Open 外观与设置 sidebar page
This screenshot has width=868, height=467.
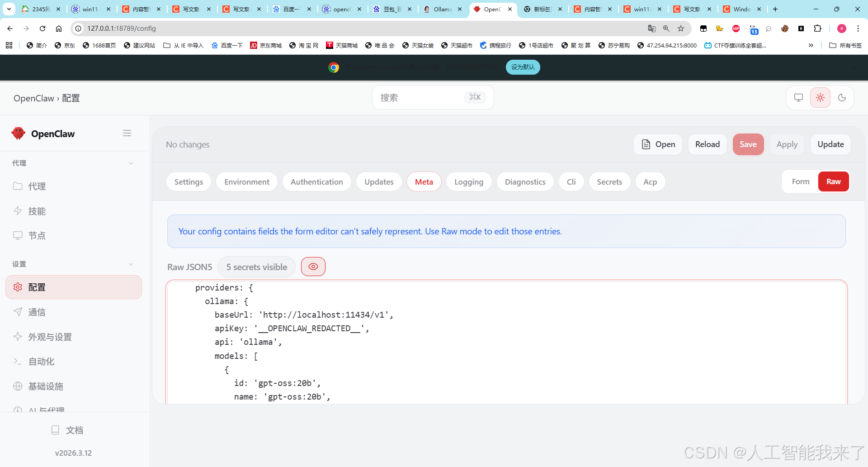(x=74, y=337)
